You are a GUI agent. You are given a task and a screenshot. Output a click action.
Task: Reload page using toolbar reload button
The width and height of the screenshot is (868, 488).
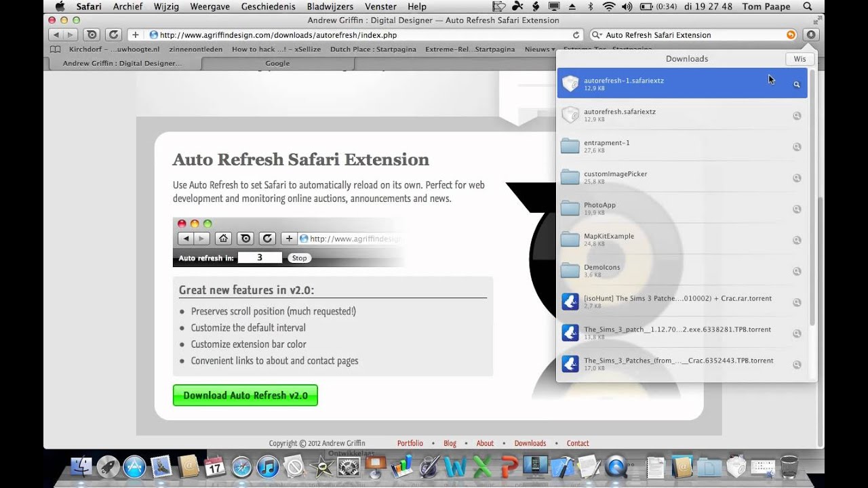(113, 35)
